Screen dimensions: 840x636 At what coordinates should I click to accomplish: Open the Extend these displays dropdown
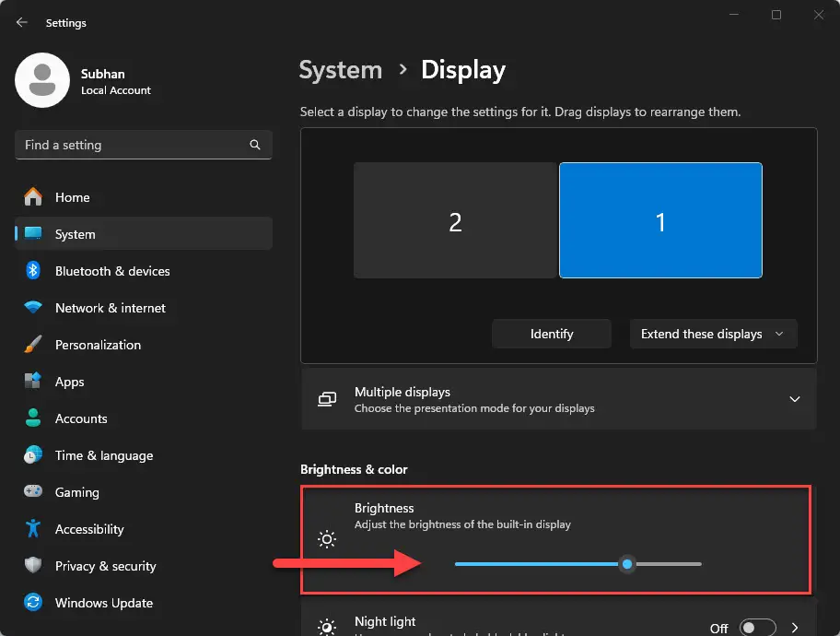pos(713,334)
